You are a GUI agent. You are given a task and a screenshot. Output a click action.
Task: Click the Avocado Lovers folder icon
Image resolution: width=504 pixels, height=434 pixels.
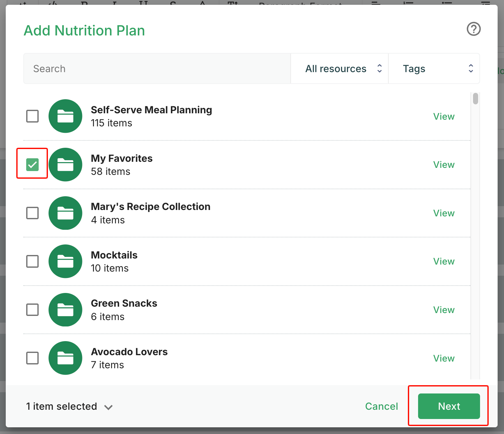[x=65, y=358]
